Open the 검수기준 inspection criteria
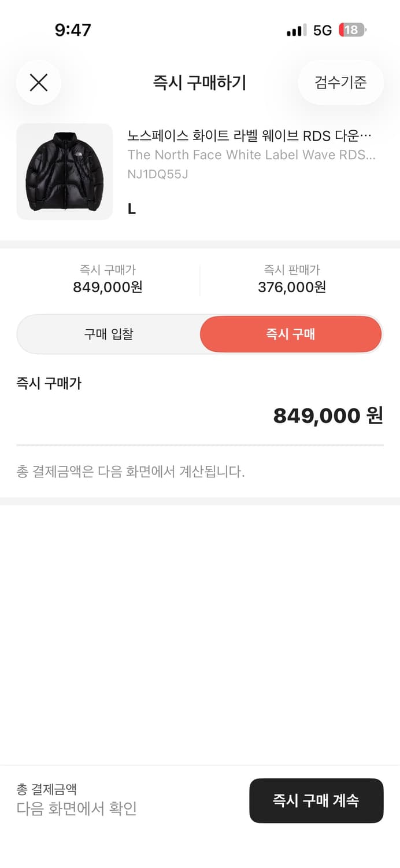400x868 pixels. [x=340, y=82]
